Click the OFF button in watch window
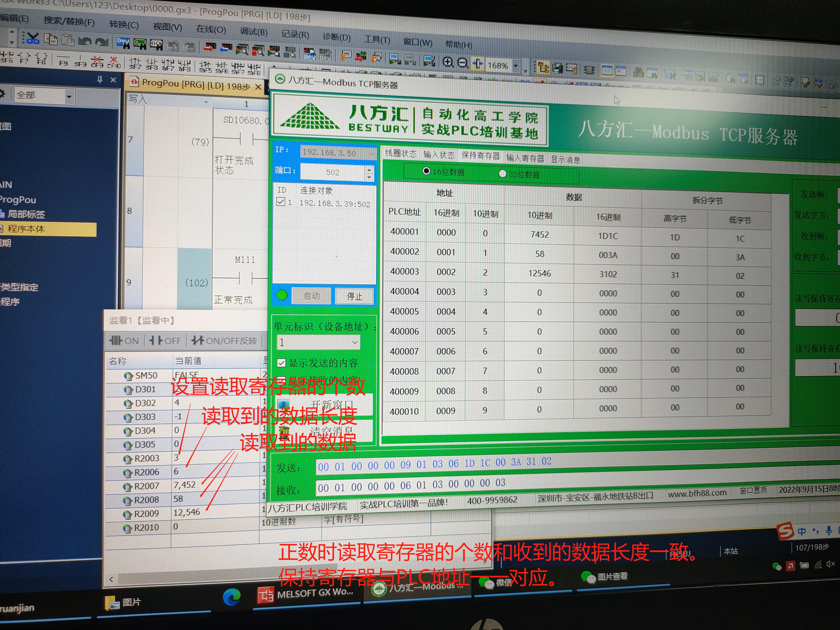The height and width of the screenshot is (630, 840). [165, 341]
